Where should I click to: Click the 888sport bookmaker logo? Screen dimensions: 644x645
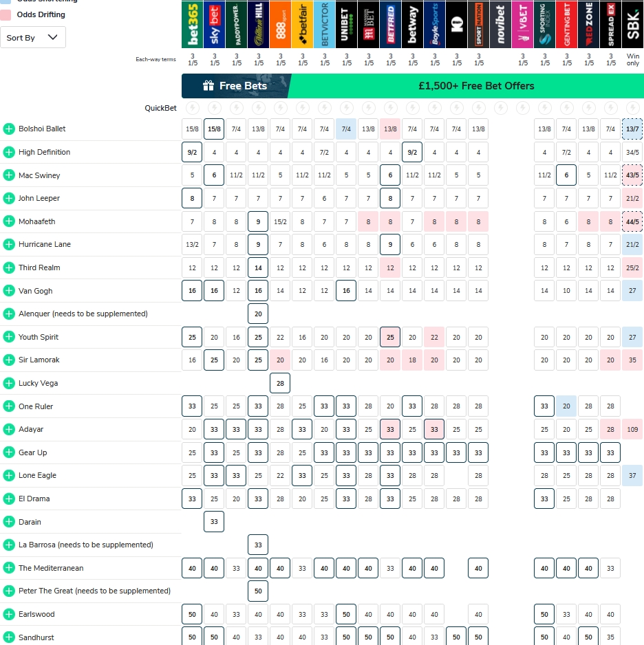point(280,24)
